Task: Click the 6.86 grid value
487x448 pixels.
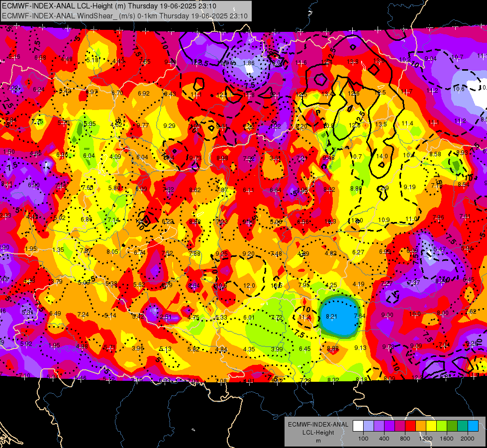Action: tap(87, 219)
